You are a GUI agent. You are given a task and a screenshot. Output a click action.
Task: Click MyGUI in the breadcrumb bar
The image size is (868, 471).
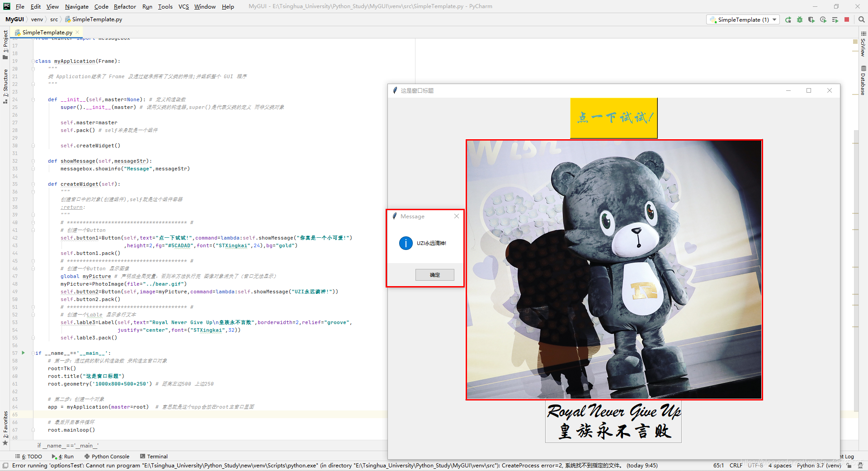pyautogui.click(x=14, y=19)
